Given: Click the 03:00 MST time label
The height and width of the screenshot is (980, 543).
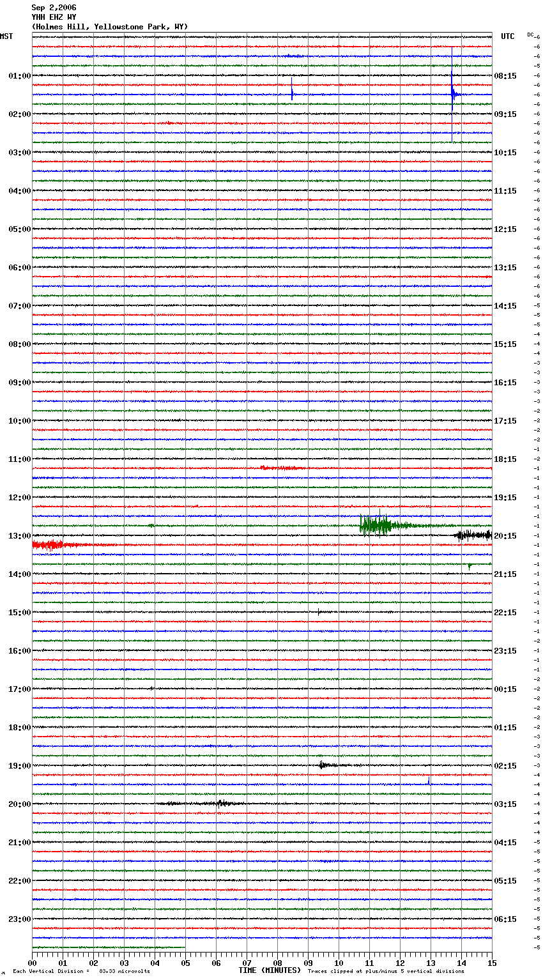Looking at the screenshot, I should [x=20, y=153].
